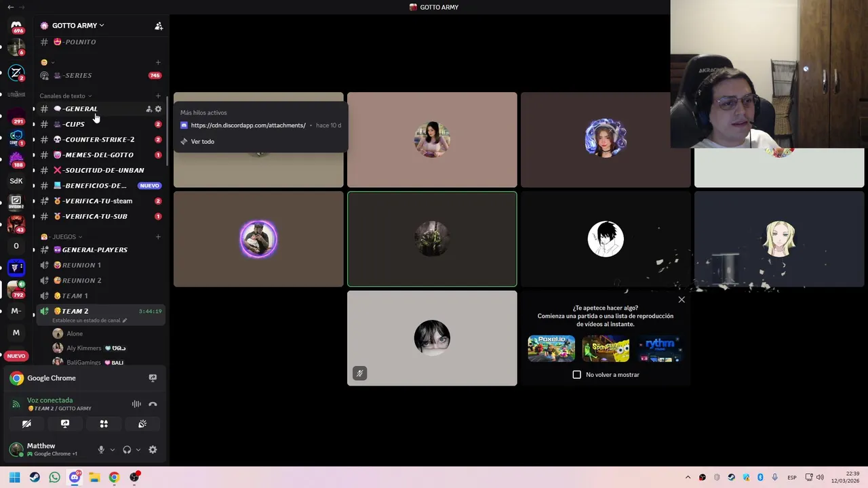Join the REUNION 1 voice channel
Screen dimensions: 868x488
coord(100,265)
